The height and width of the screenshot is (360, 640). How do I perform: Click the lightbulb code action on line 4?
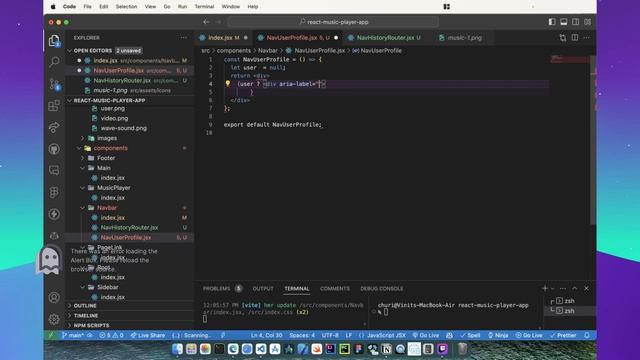(x=228, y=84)
